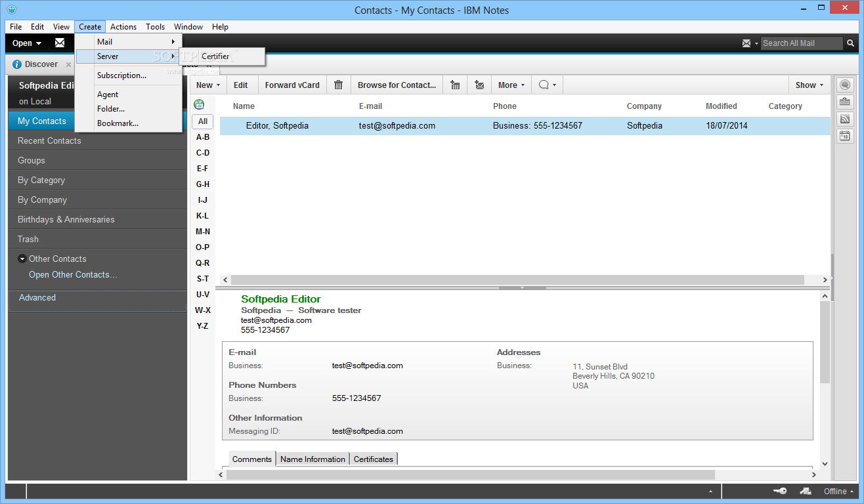Click the send message to contact icon
The width and height of the screenshot is (864, 504).
pyautogui.click(x=479, y=85)
